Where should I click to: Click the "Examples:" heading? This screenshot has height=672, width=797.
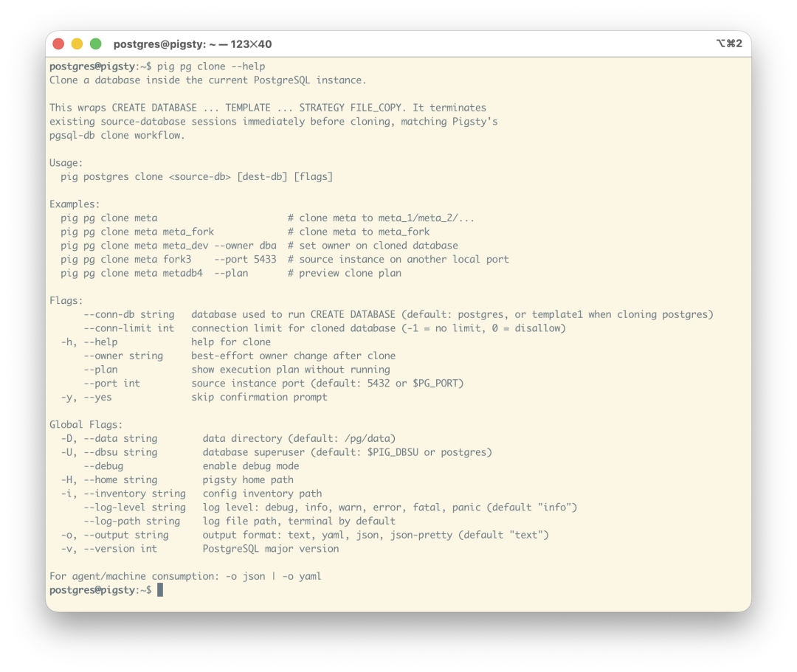[x=75, y=204]
